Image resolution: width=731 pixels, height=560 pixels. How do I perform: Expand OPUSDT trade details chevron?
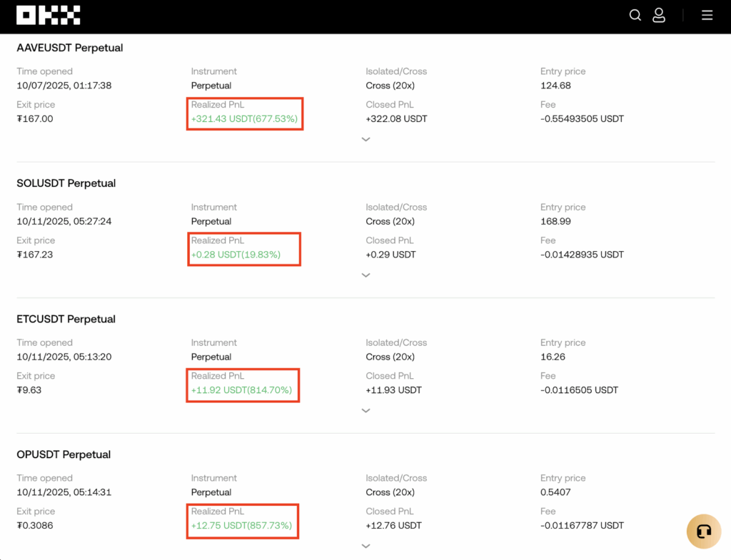[365, 546]
